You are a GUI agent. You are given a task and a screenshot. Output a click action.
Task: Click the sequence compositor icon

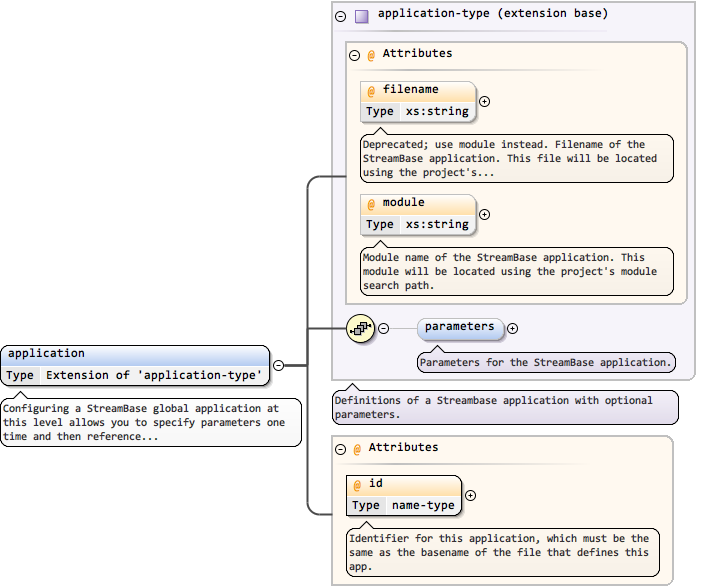pyautogui.click(x=361, y=328)
